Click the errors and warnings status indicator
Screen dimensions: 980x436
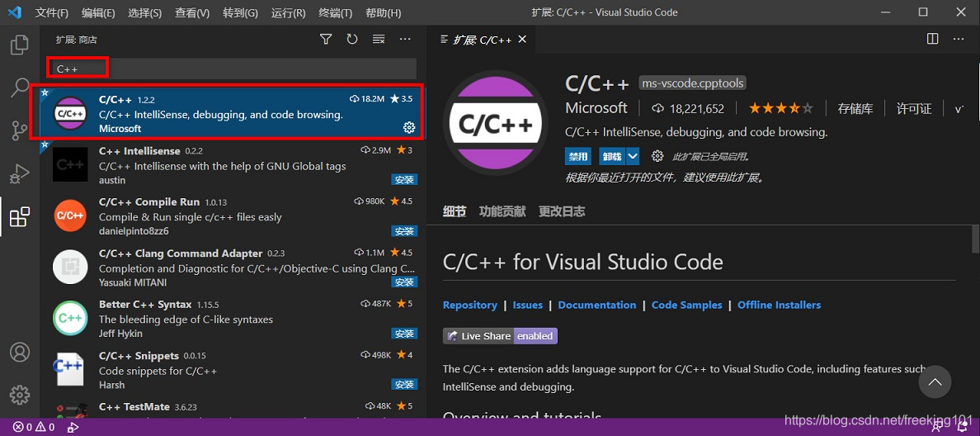34,428
